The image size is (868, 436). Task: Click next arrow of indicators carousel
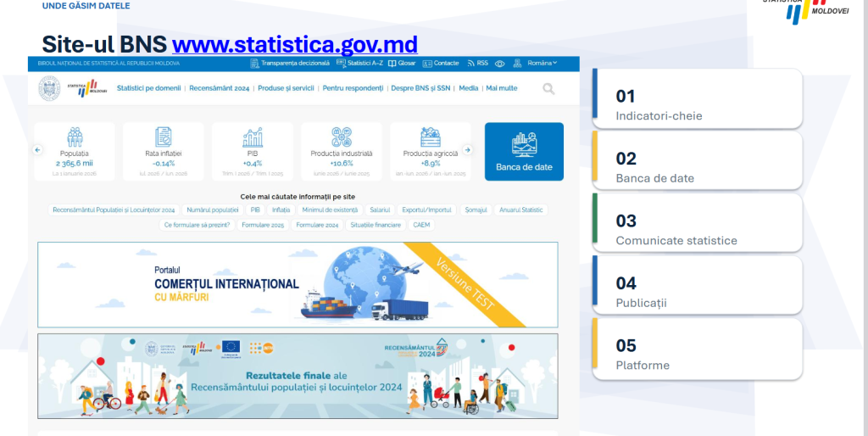coord(467,149)
